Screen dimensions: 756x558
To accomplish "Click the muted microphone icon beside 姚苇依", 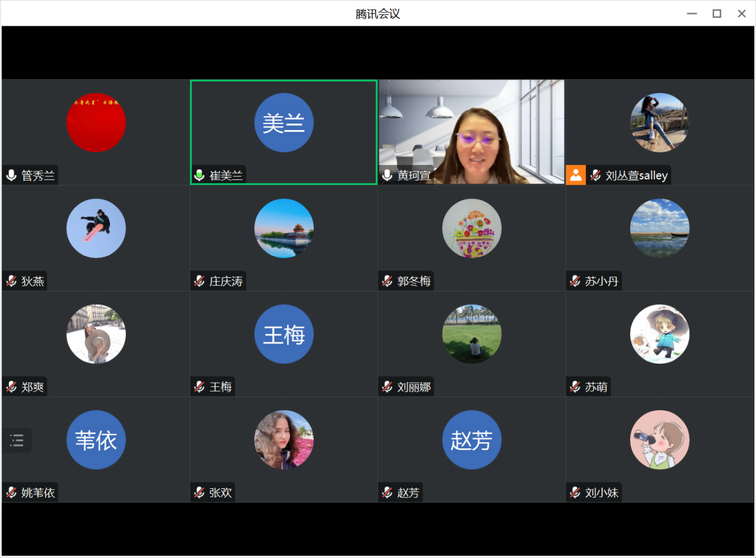I will (11, 492).
